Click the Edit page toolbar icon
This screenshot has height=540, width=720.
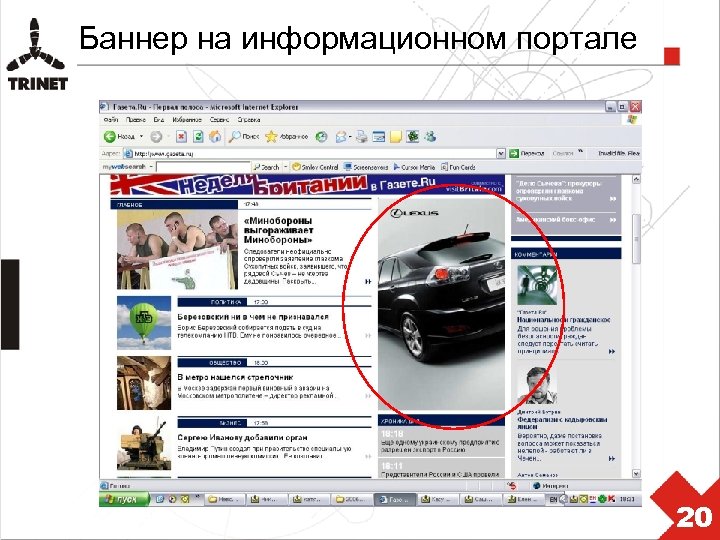[378, 136]
